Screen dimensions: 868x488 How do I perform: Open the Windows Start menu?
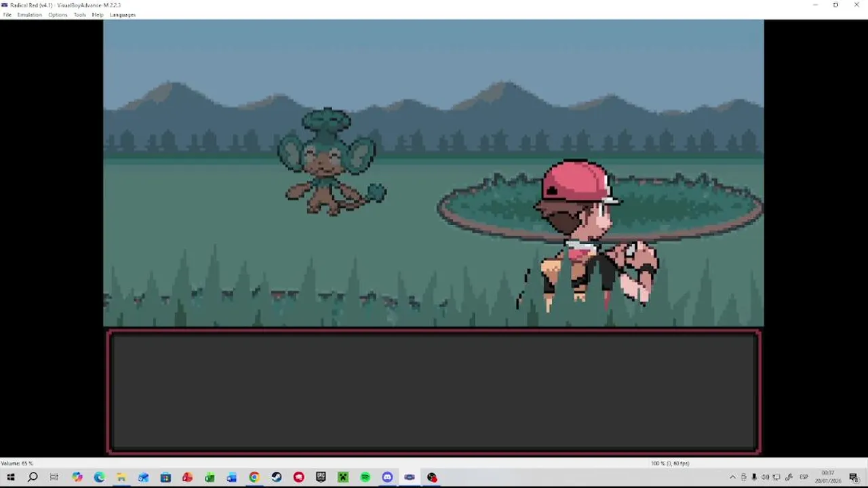pos(11,477)
